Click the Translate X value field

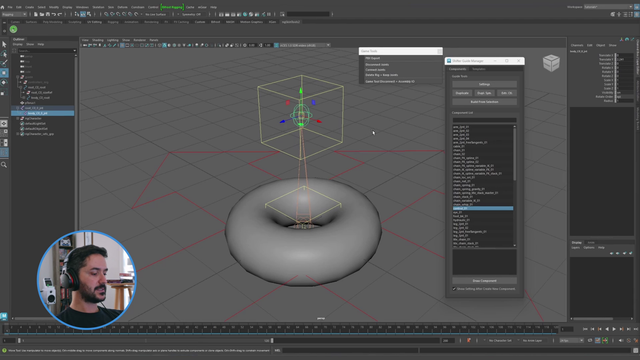click(624, 55)
